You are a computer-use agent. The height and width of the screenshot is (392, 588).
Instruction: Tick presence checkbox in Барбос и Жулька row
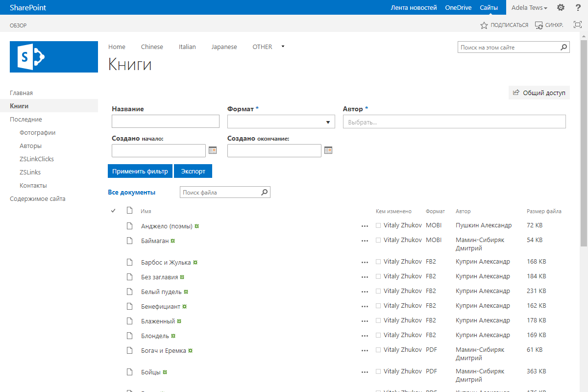[378, 262]
